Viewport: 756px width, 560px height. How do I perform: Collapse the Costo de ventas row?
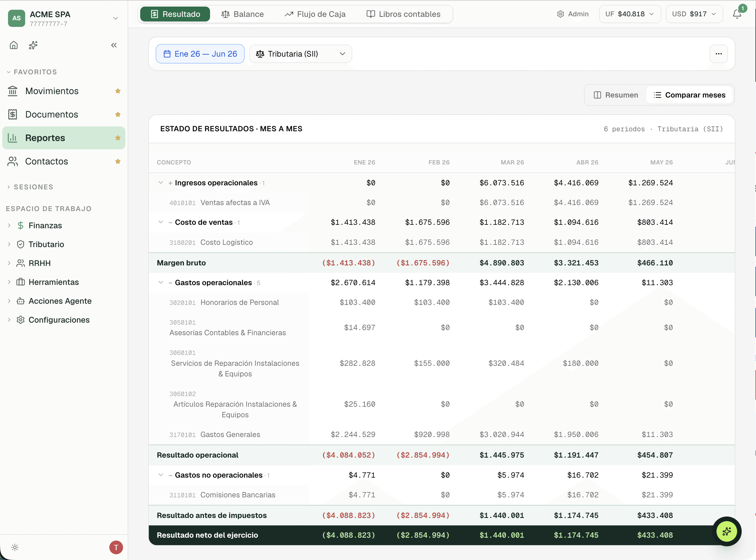tap(161, 222)
